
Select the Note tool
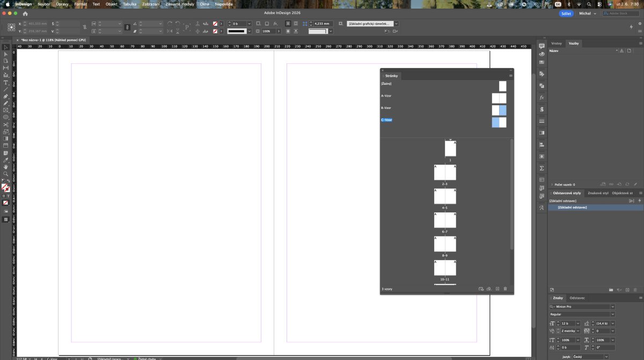(6, 153)
